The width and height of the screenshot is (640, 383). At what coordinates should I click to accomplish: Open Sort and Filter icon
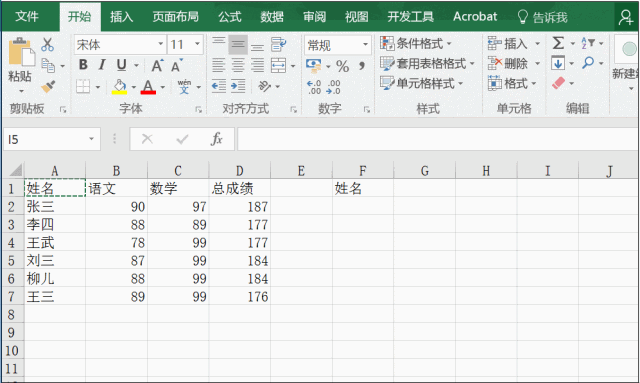tap(588, 43)
